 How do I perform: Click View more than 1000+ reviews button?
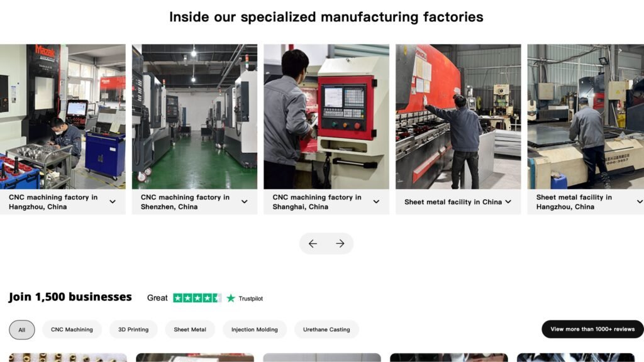click(592, 329)
